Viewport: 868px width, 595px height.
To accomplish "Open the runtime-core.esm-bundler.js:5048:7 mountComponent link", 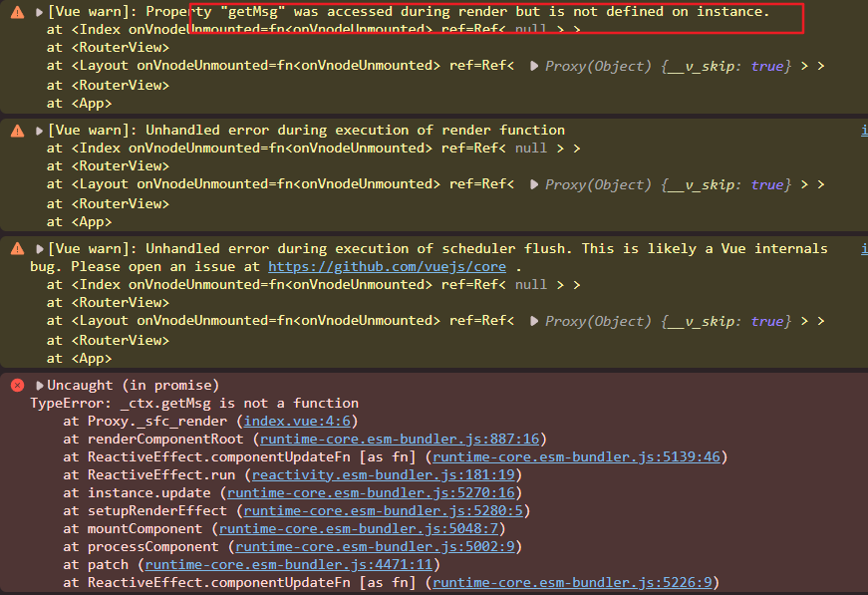I will tap(358, 529).
